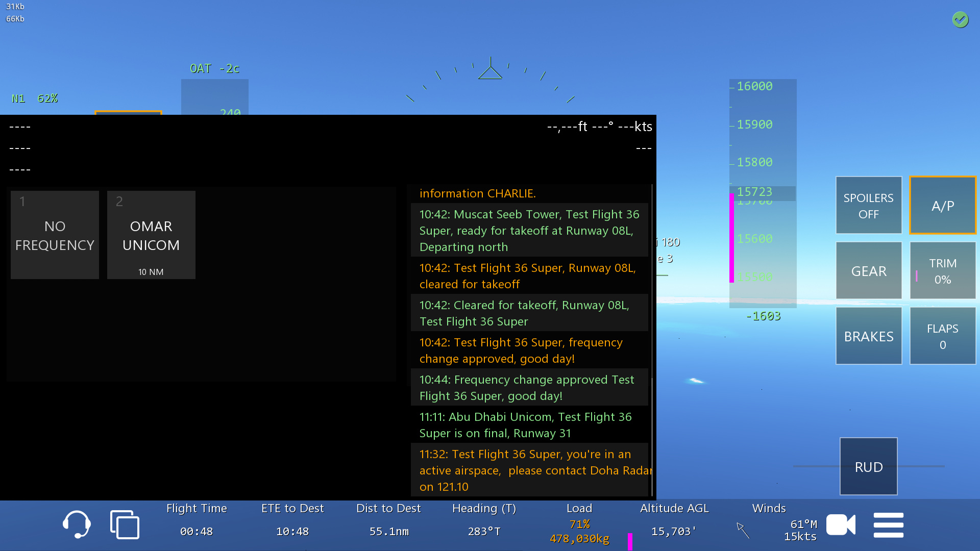
Task: Click the altitude tape at 15900
Action: click(x=754, y=124)
